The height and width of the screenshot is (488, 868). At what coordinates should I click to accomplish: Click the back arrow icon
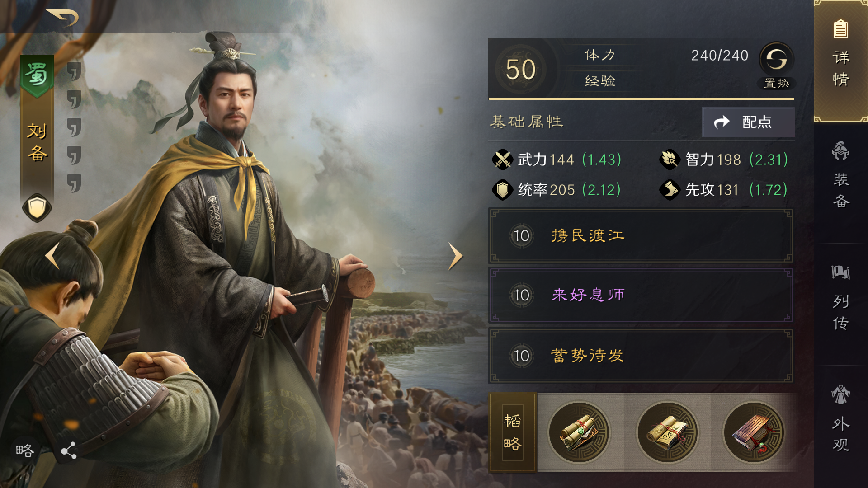pos(63,18)
